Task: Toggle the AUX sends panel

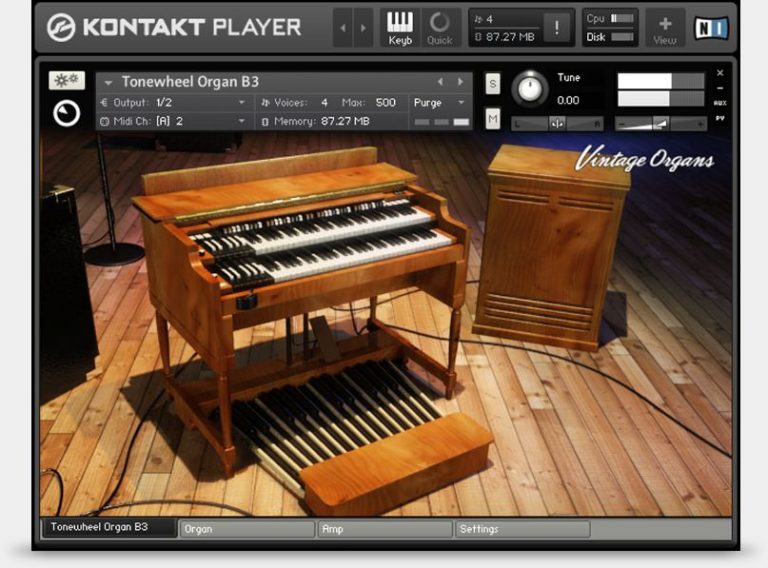Action: pyautogui.click(x=720, y=103)
